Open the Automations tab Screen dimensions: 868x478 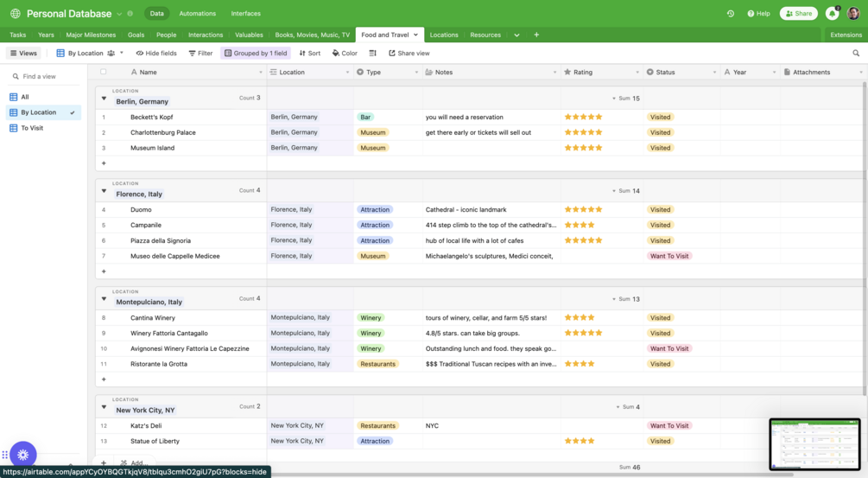coord(198,13)
